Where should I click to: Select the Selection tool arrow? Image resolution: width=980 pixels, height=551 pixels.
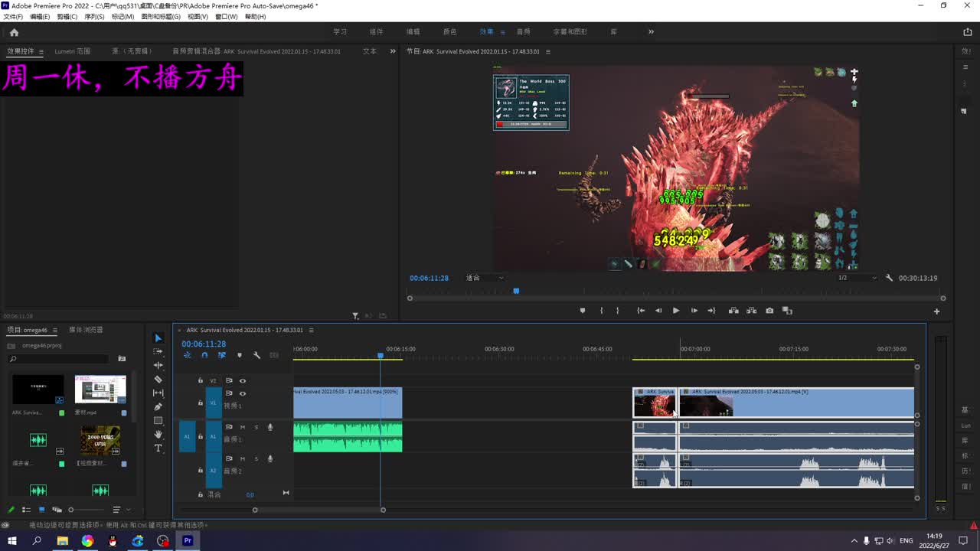pos(158,338)
